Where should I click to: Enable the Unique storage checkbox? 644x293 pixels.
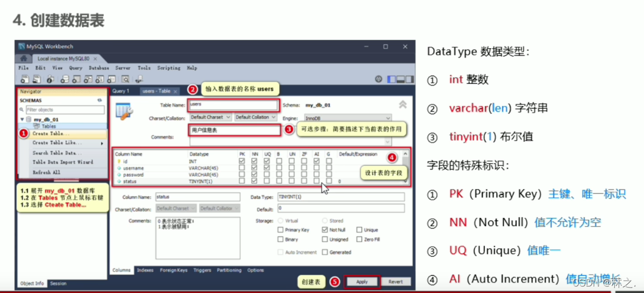pos(359,230)
